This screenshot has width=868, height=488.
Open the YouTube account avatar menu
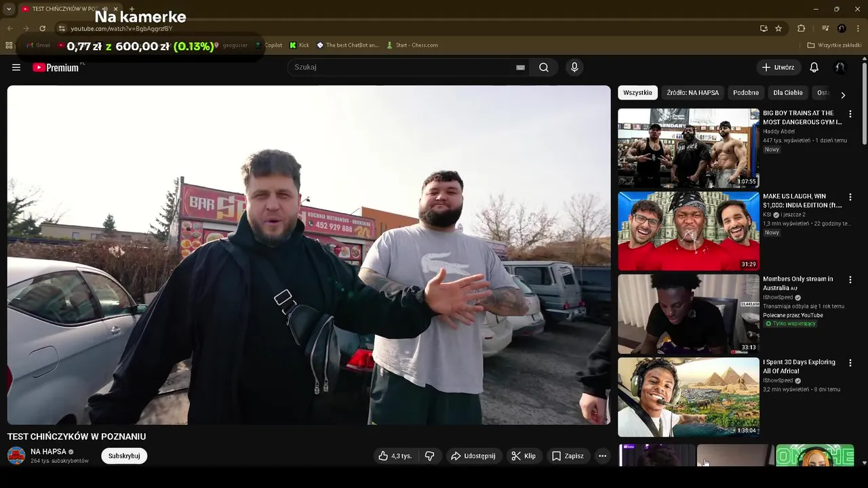(x=840, y=67)
